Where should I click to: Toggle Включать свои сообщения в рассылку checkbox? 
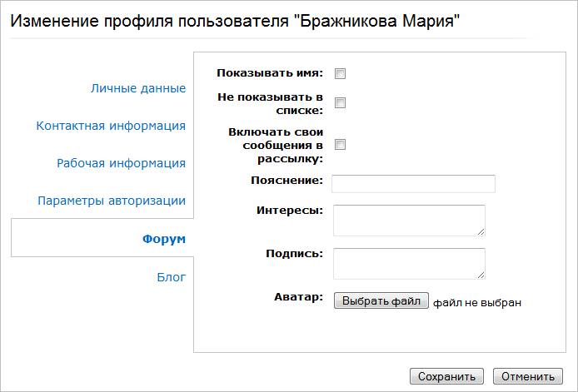(340, 145)
